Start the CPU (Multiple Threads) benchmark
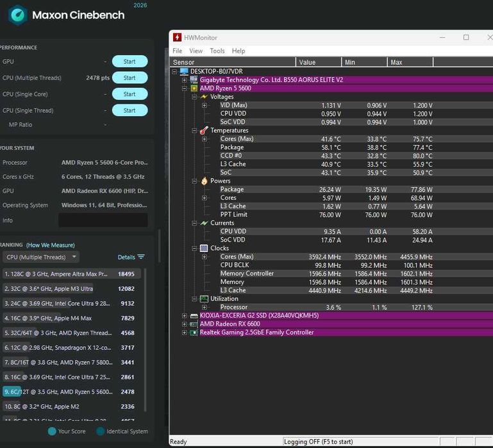This screenshot has height=448, width=493. (x=130, y=78)
